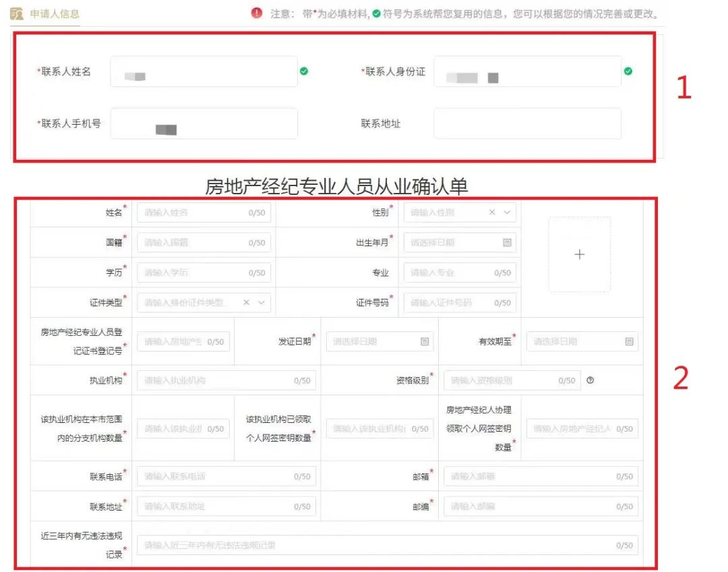The height and width of the screenshot is (572, 728).
Task: Click the green verified check beside 联系人姓名
Action: [x=303, y=71]
